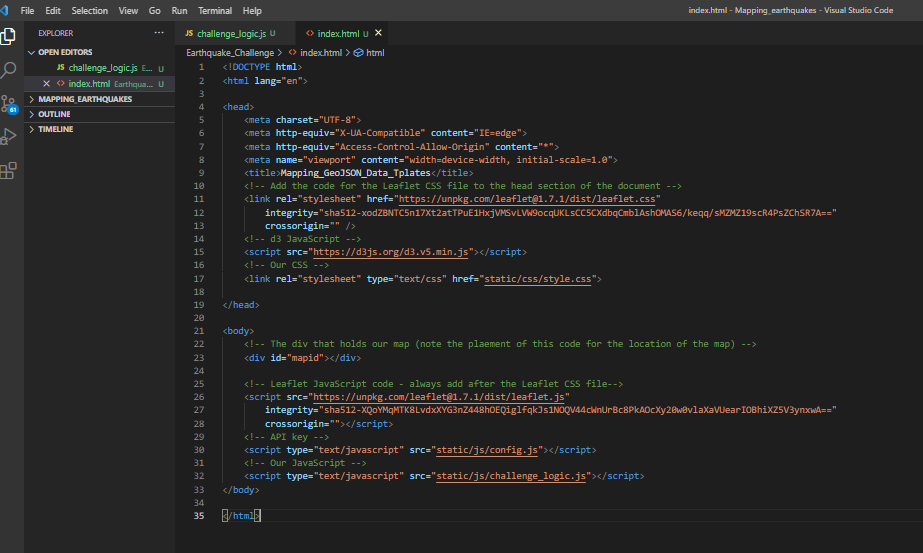Click the viewport meta tag line
The height and width of the screenshot is (553, 923).
[x=431, y=160]
